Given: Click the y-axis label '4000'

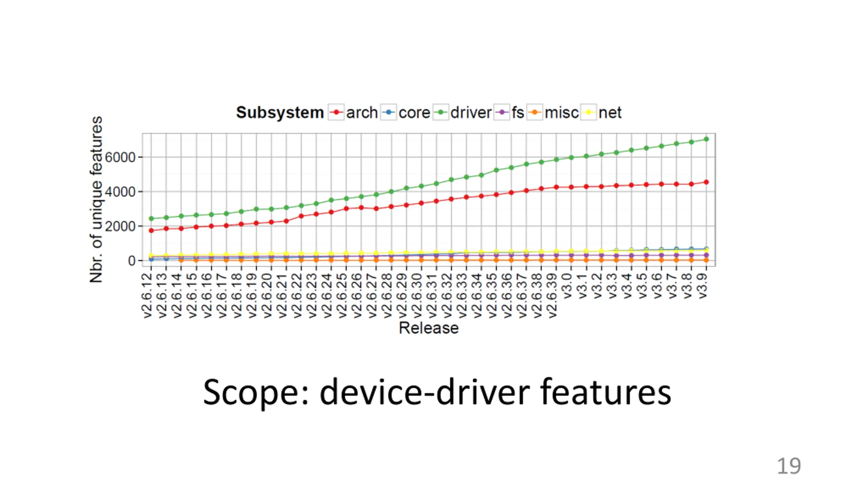Looking at the screenshot, I should coord(120,192).
